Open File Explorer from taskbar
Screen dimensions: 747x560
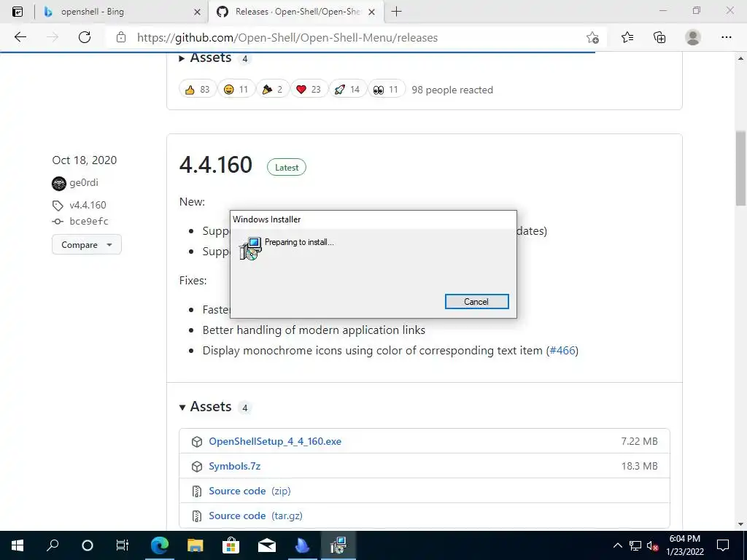tap(195, 545)
